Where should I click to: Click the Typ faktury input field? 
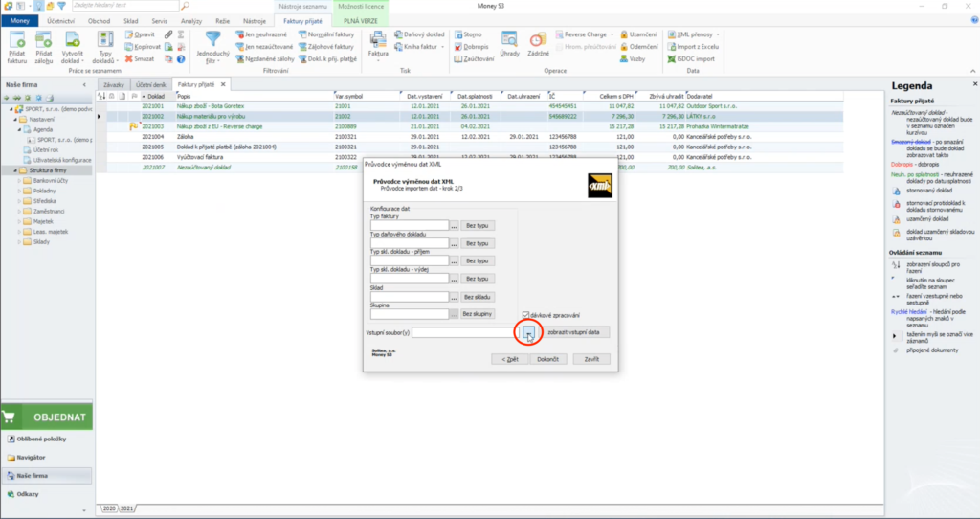pos(410,225)
